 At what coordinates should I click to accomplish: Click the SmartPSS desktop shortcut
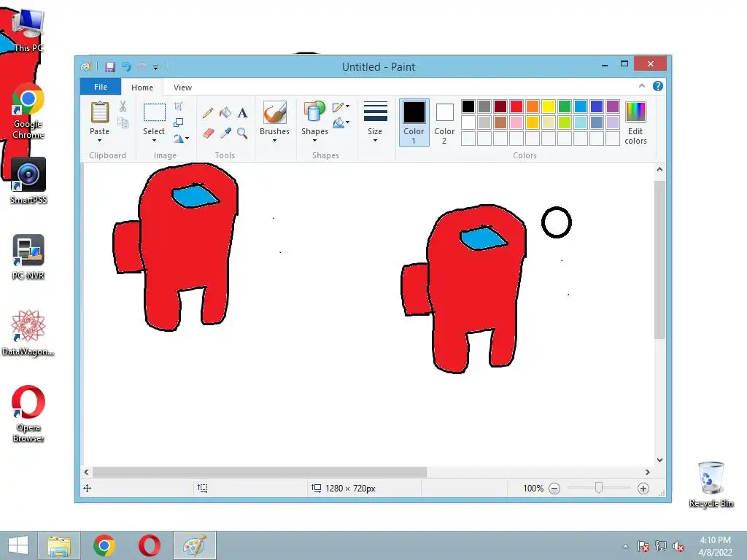28,181
